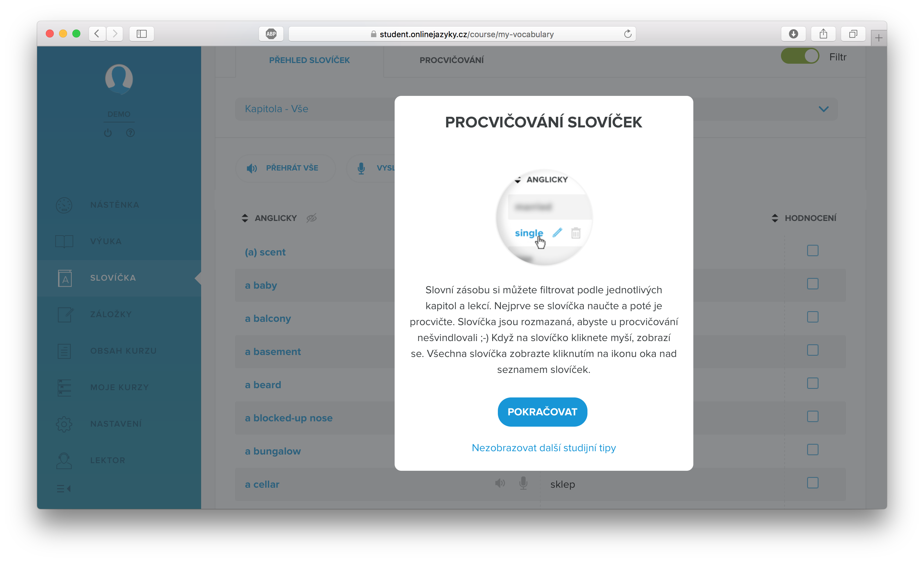Screen dimensions: 924x562
Task: Open Nástěnka dashboard icon in sidebar
Action: point(64,205)
